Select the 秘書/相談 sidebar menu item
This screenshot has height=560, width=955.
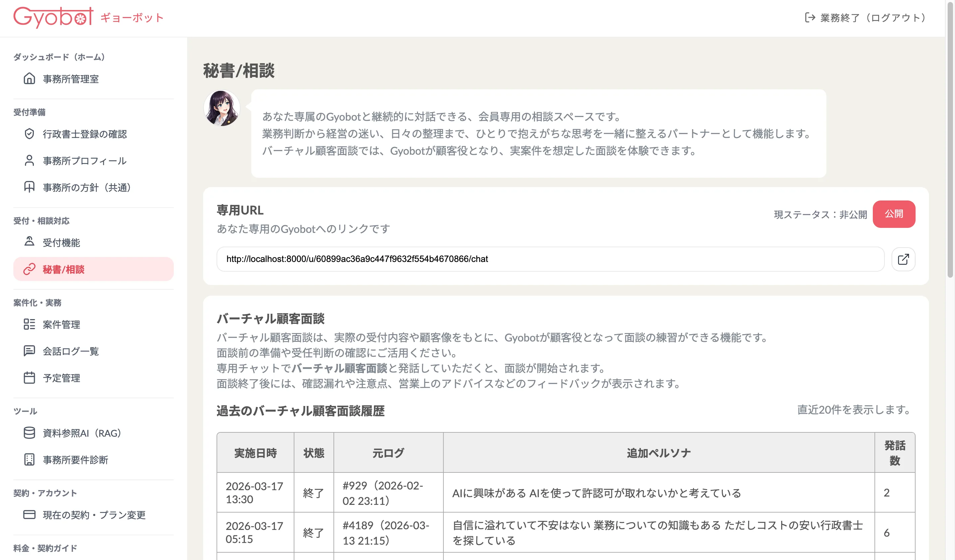click(93, 269)
